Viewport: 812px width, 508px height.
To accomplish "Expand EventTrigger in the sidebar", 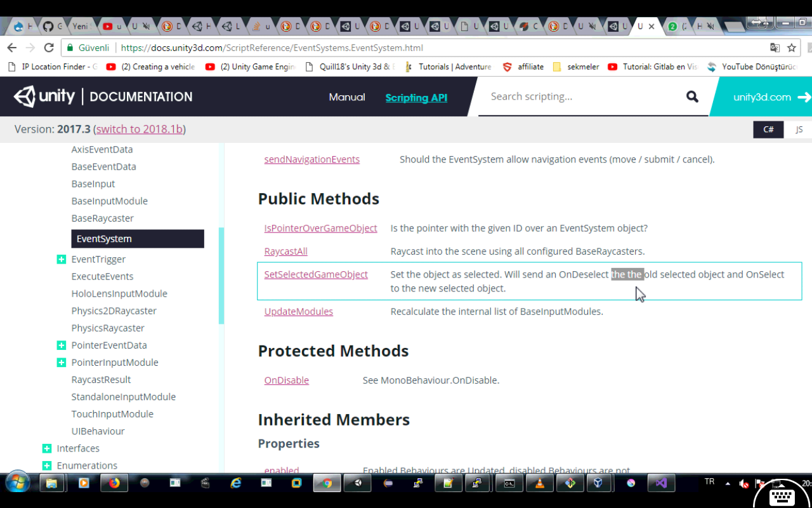I will tap(61, 259).
